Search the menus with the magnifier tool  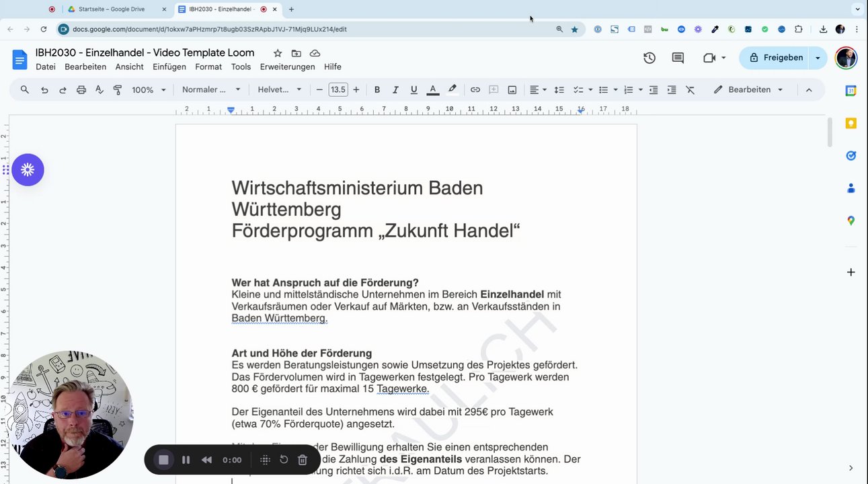pyautogui.click(x=25, y=89)
